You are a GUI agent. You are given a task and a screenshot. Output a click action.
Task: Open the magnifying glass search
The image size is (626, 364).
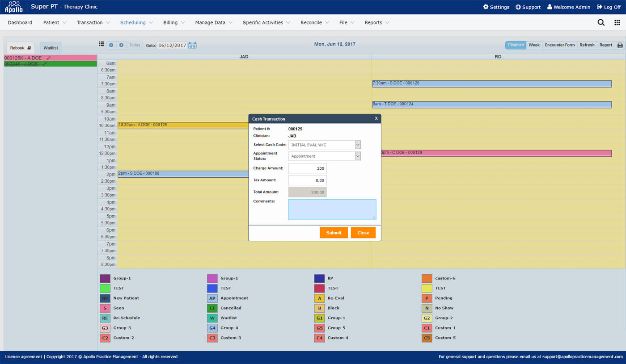click(601, 23)
